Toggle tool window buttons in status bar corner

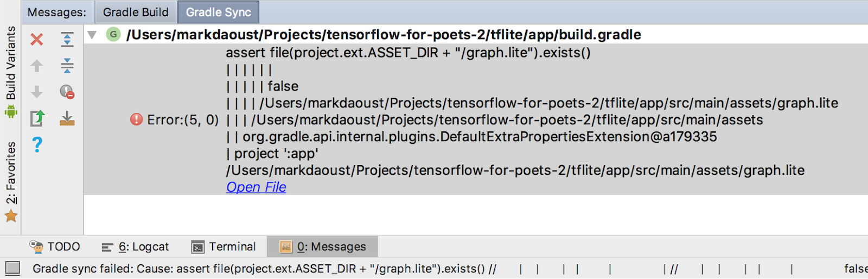click(x=12, y=268)
